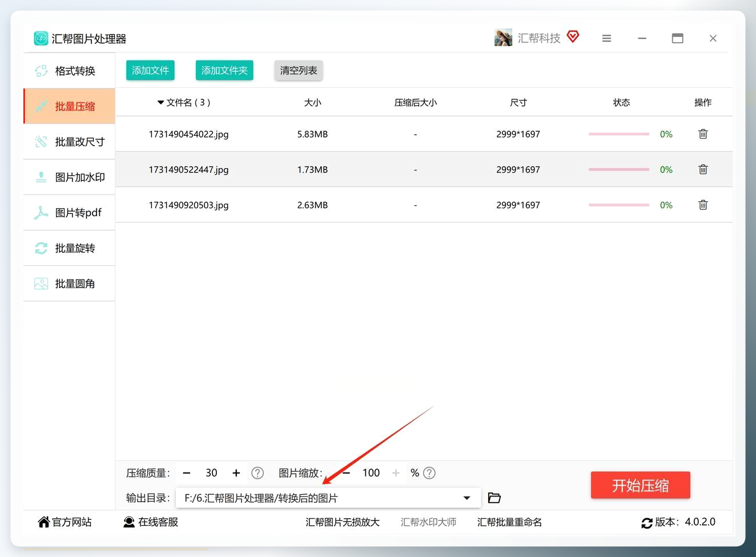The height and width of the screenshot is (557, 756).
Task: Expand the output directory dropdown arrow
Action: click(x=467, y=498)
